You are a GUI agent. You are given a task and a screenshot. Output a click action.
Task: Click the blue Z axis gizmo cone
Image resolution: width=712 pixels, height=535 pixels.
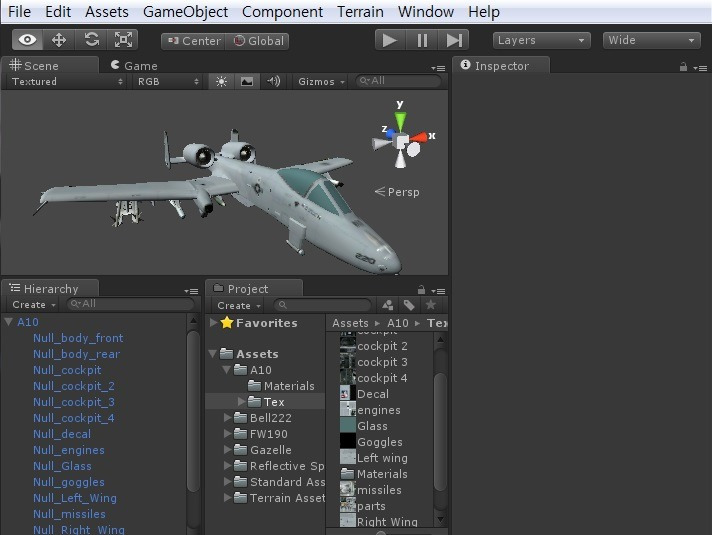pos(389,133)
